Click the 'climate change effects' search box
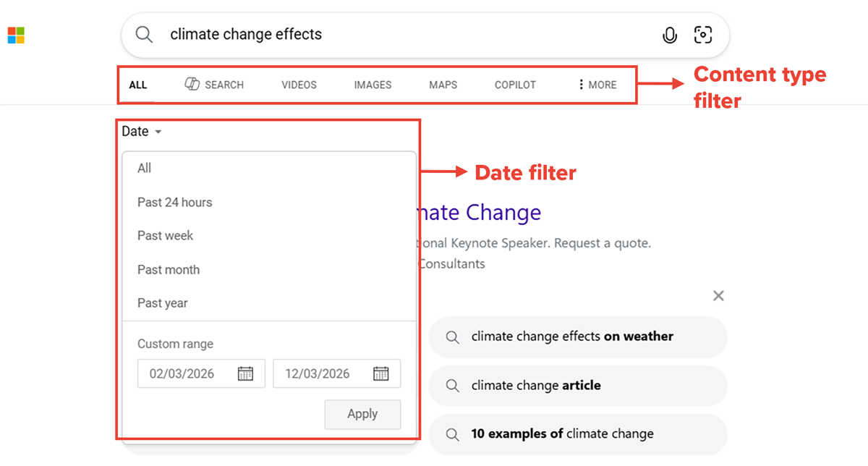The width and height of the screenshot is (868, 466). click(x=425, y=35)
